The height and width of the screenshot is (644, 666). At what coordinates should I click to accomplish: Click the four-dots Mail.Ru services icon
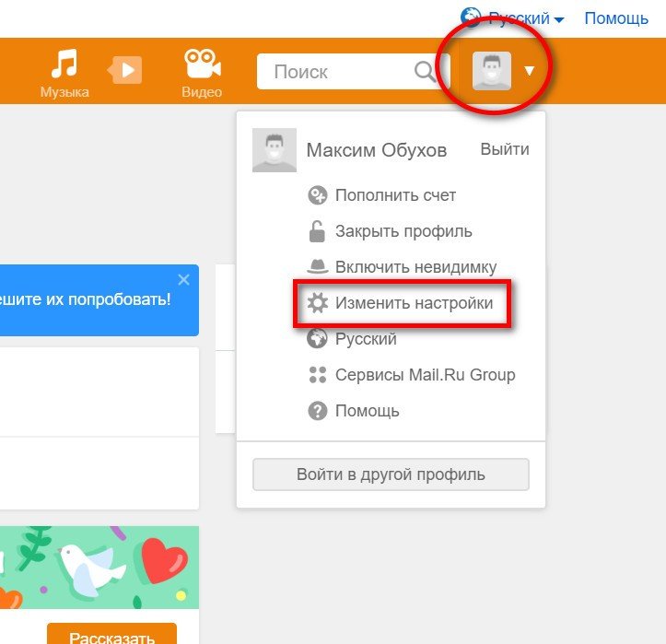(317, 375)
